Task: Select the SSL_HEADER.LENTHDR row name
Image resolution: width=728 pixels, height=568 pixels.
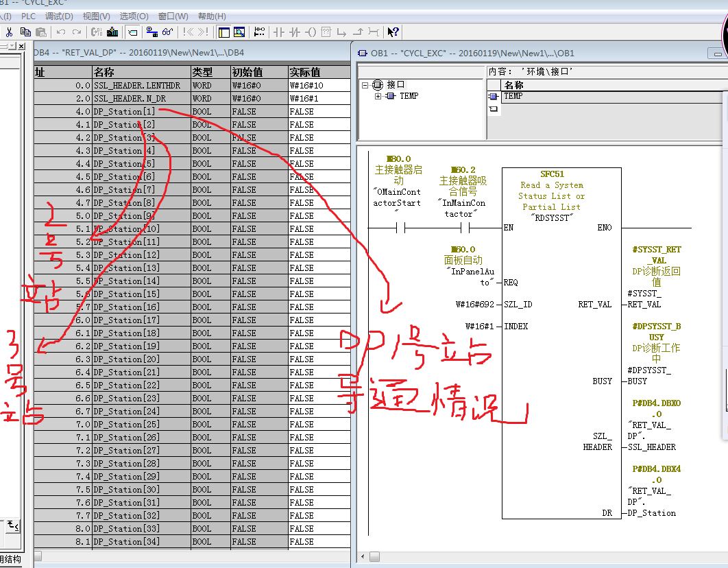Action: click(x=137, y=86)
